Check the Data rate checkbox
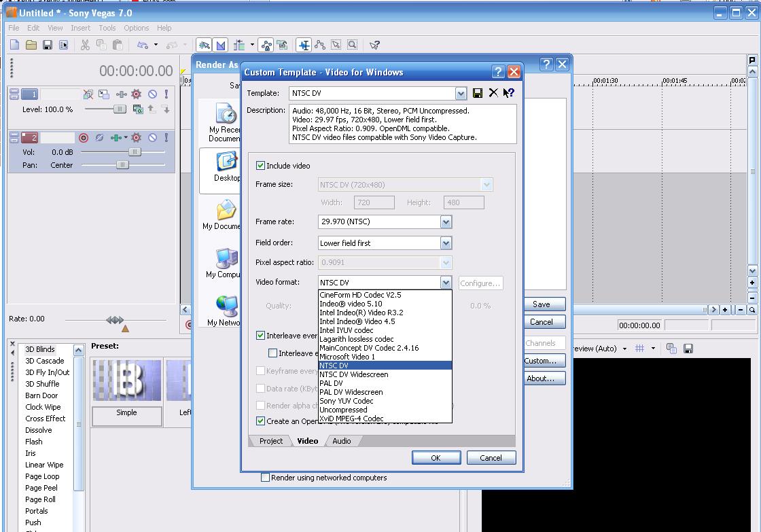The image size is (761, 532). click(261, 389)
